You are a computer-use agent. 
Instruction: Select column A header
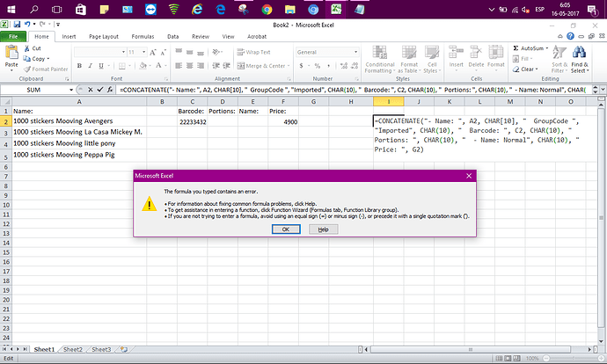[79, 102]
